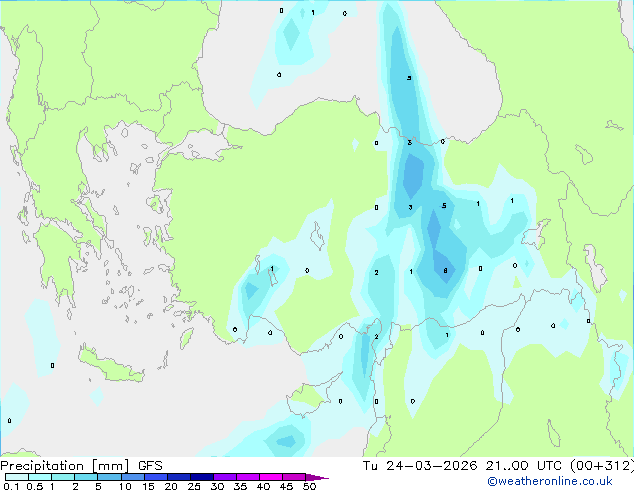The height and width of the screenshot is (490, 634).
Task: Click the 0.5–1 mm legend color box
Action: pos(40,477)
